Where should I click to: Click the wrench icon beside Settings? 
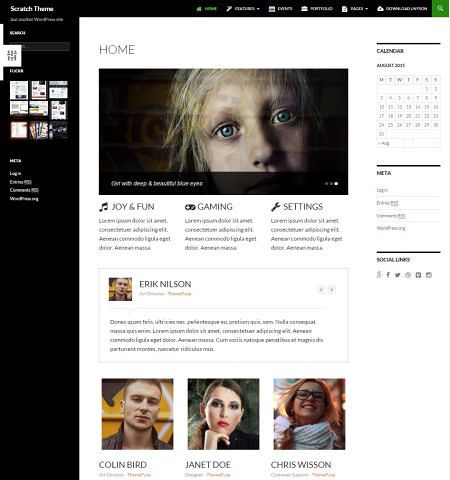point(275,207)
